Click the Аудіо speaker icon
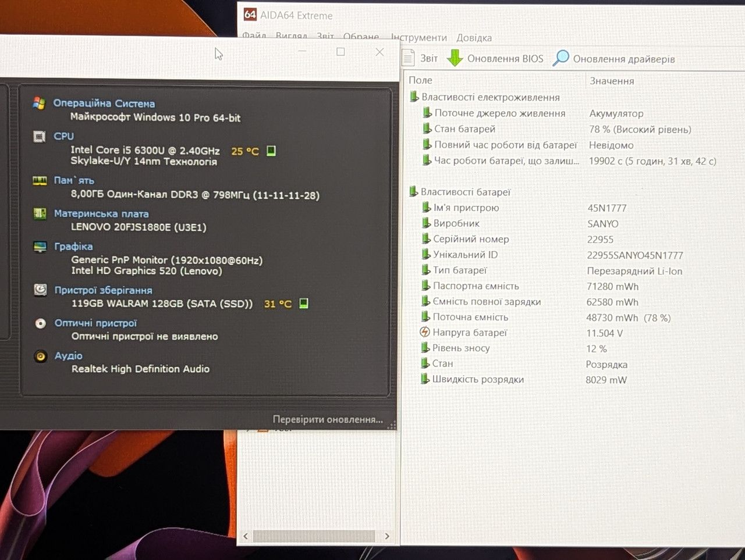The image size is (745, 560). coord(41,356)
